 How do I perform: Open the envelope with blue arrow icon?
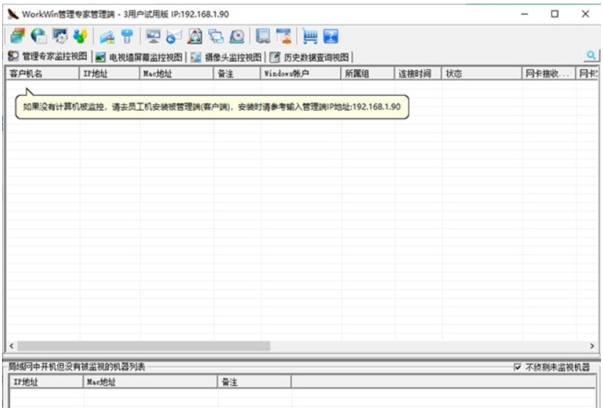click(174, 37)
